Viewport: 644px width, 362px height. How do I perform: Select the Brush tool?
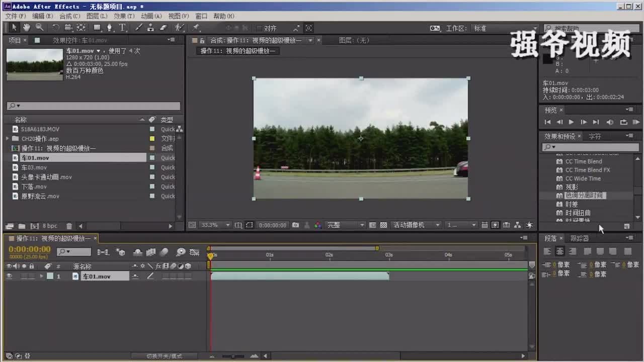[x=139, y=28]
